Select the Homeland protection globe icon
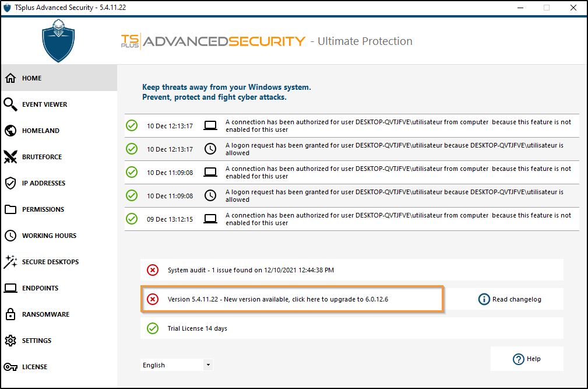This screenshot has width=588, height=389. tap(10, 130)
